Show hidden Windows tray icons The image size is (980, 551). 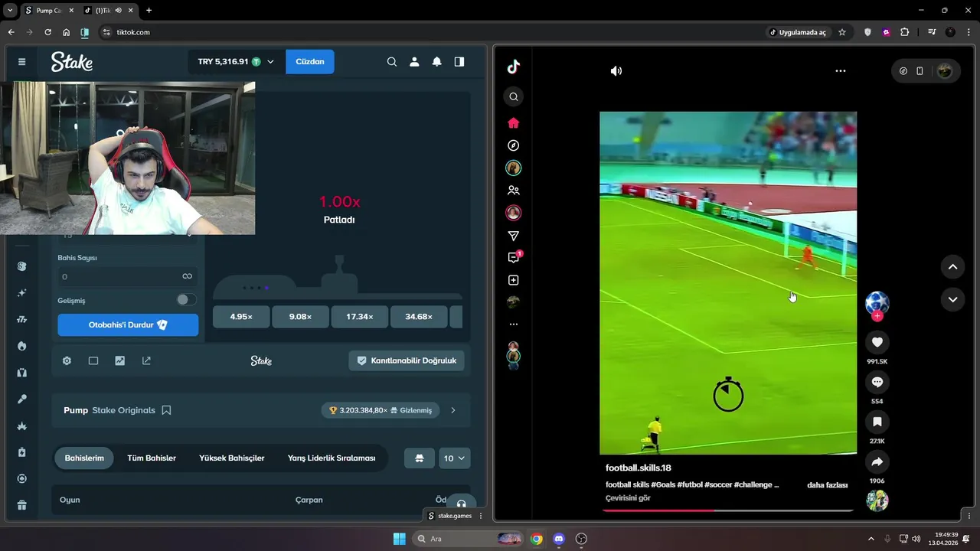(871, 539)
